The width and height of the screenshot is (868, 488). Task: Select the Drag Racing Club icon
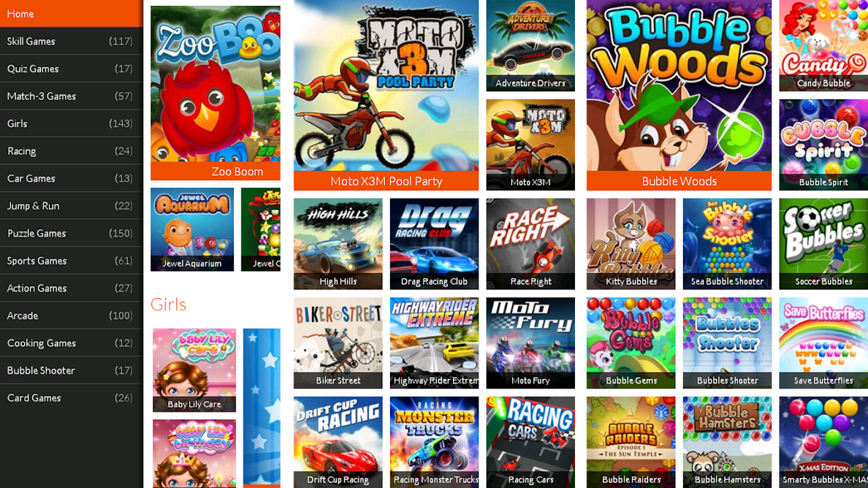coord(434,243)
